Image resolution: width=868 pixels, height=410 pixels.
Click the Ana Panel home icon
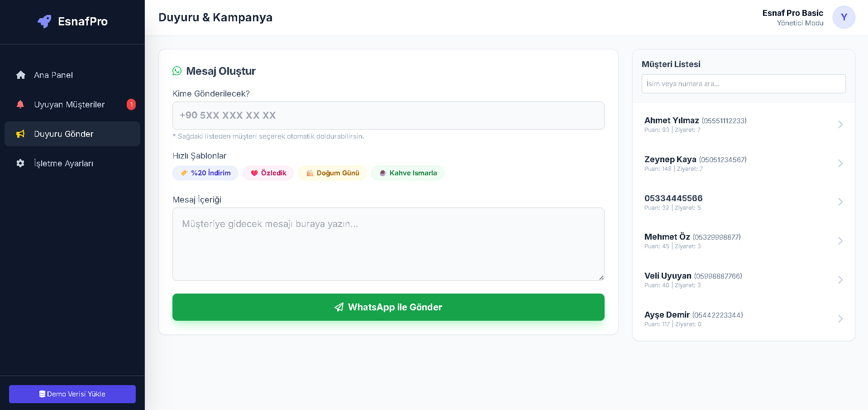point(21,75)
